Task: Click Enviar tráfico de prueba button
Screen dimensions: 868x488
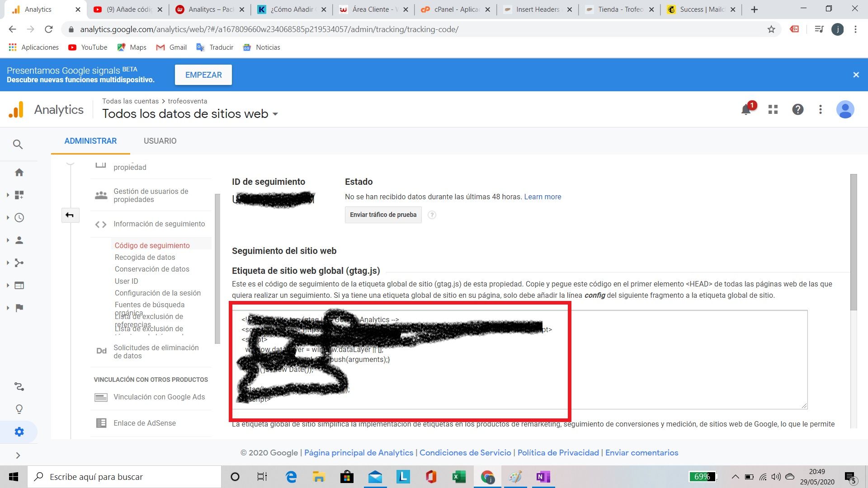Action: [x=383, y=215]
